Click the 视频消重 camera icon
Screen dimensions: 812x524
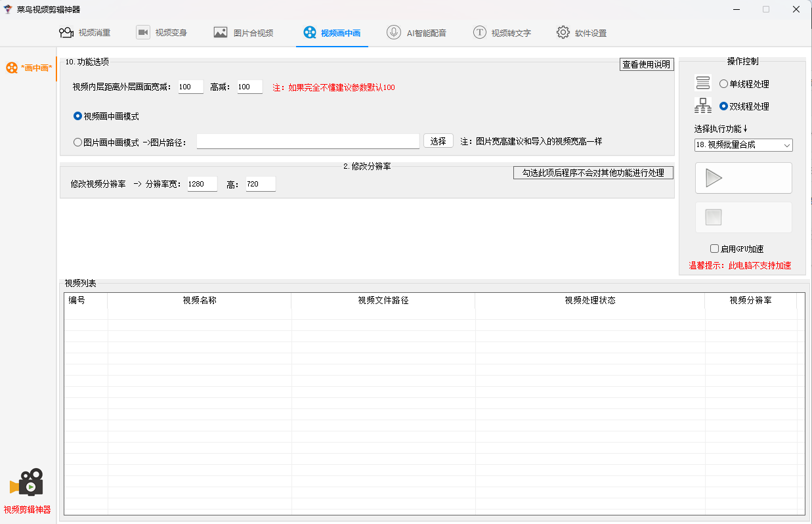coord(66,33)
